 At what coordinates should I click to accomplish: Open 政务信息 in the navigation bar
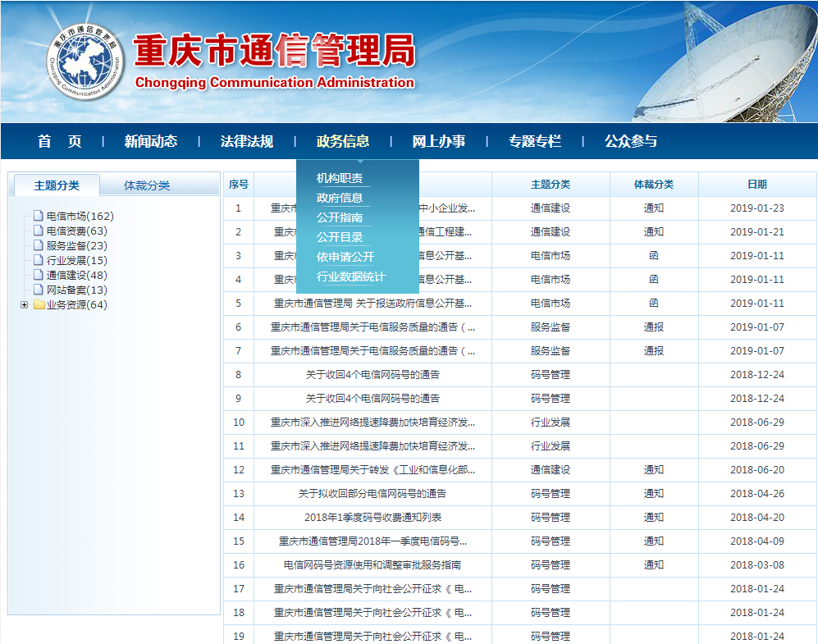tap(343, 141)
